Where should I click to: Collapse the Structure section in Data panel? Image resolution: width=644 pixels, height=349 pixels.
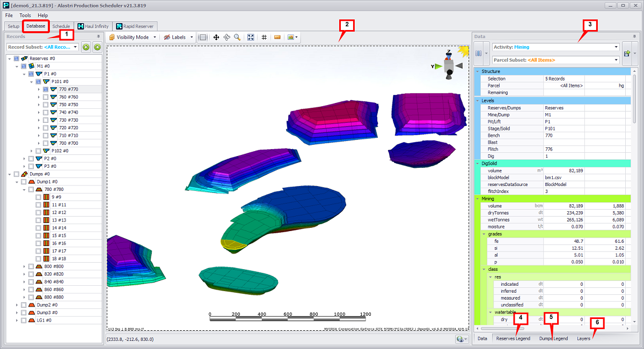(478, 71)
